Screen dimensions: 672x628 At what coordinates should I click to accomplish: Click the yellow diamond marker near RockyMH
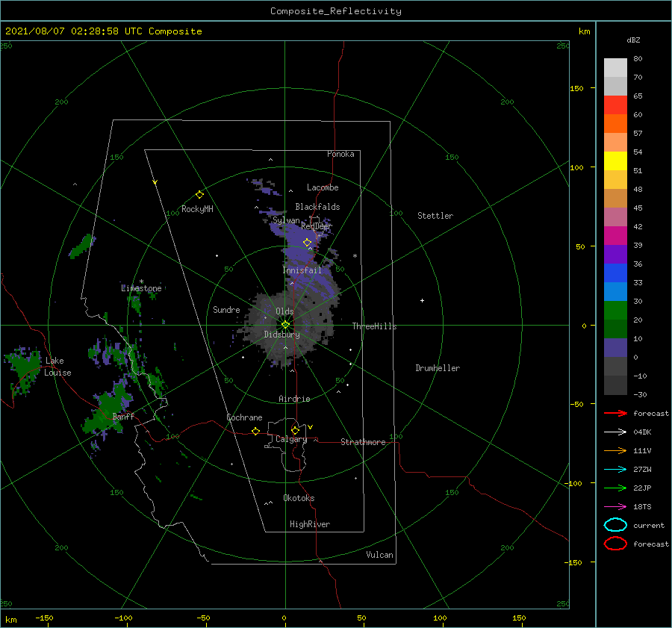click(x=199, y=195)
